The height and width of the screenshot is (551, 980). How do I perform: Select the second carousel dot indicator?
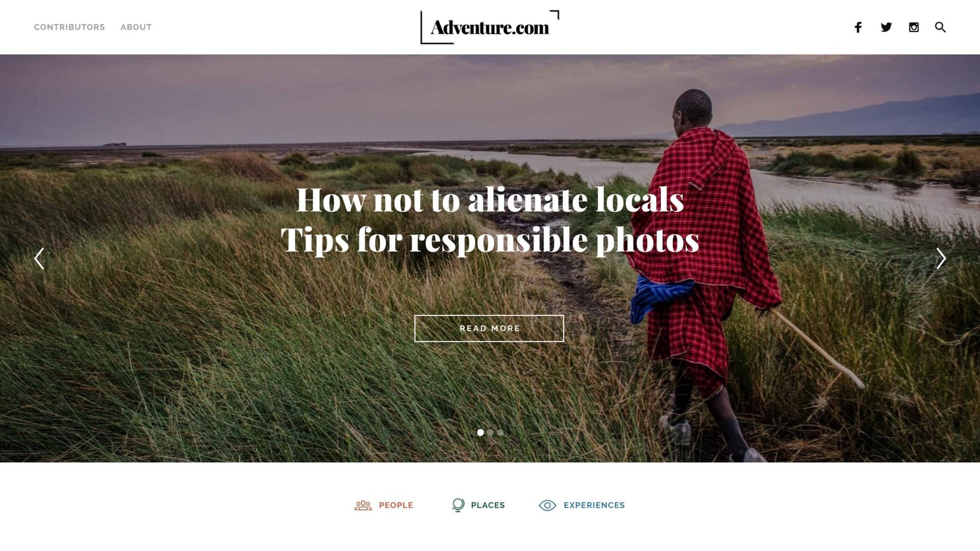click(x=490, y=433)
